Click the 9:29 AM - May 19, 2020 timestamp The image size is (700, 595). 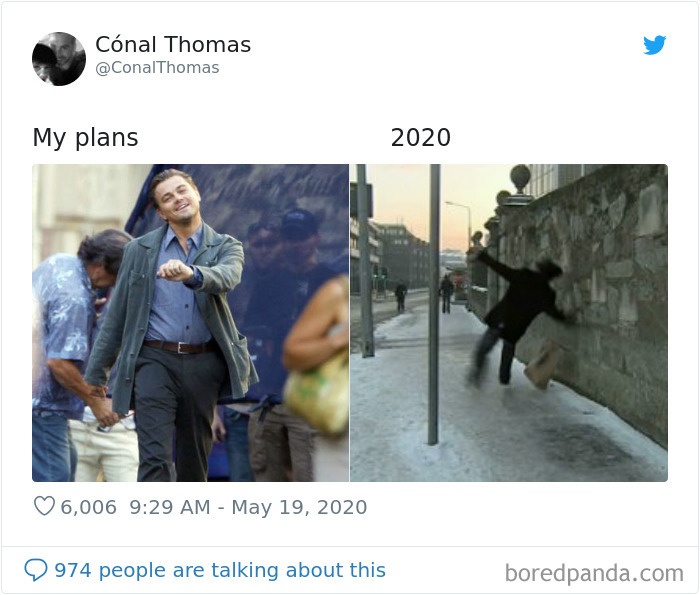click(x=248, y=507)
